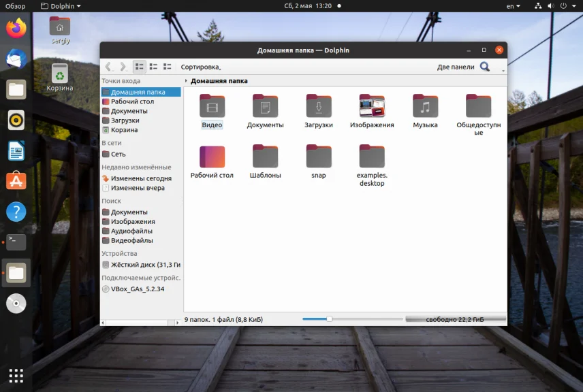The width and height of the screenshot is (583, 392).
Task: Open the search magnifier in Dolphin toolbar
Action: click(485, 67)
